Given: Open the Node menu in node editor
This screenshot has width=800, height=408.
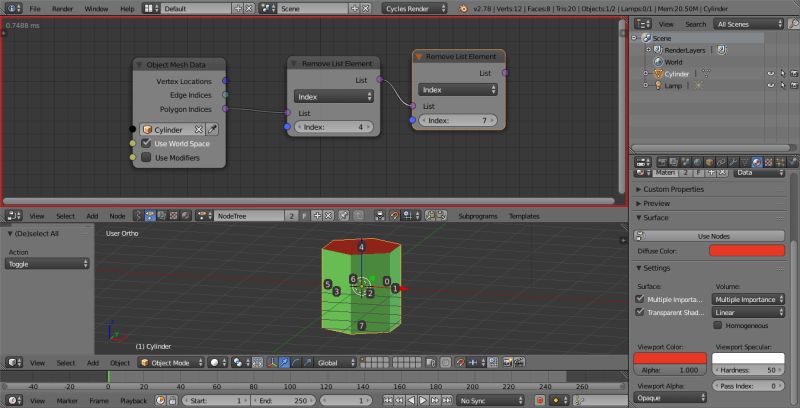Looking at the screenshot, I should tap(117, 216).
